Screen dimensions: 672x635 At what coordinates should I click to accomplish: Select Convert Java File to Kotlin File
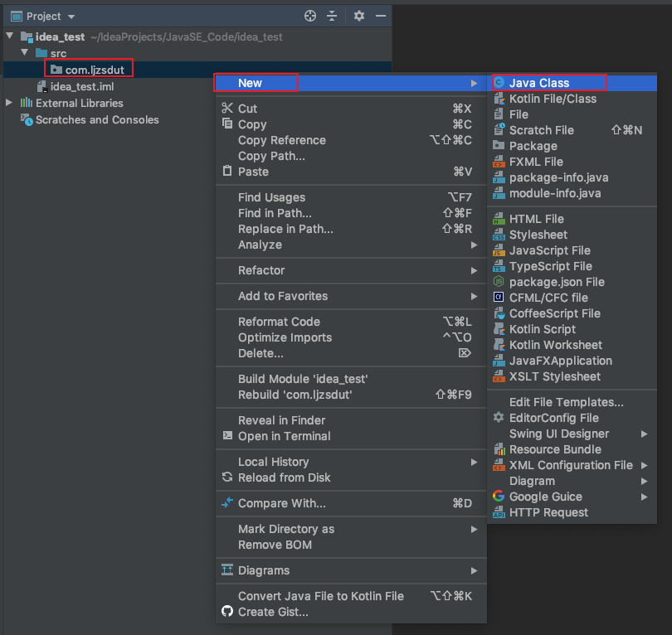coord(351,596)
